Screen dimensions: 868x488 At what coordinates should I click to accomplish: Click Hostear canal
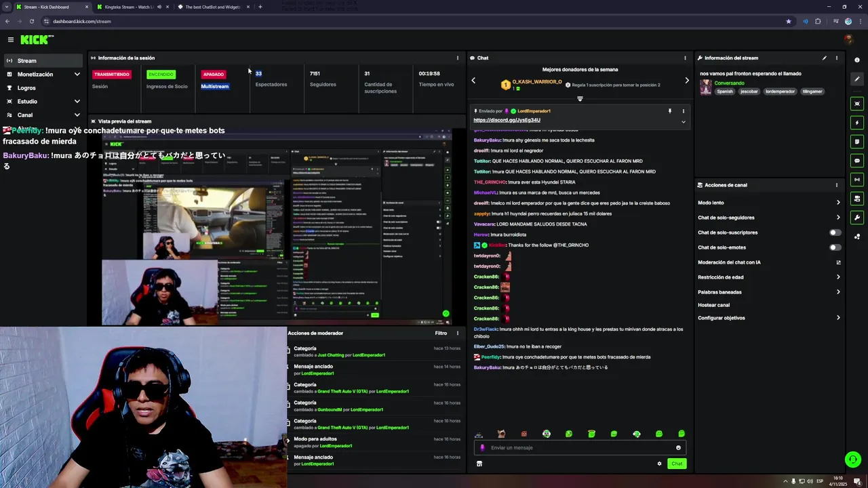coord(713,305)
